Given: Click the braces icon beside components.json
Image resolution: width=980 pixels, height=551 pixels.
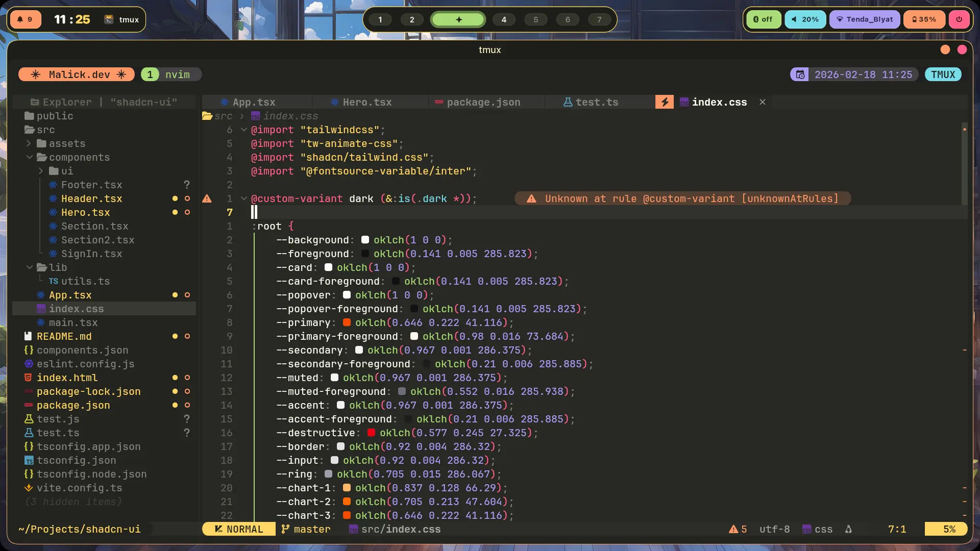Looking at the screenshot, I should [x=29, y=350].
